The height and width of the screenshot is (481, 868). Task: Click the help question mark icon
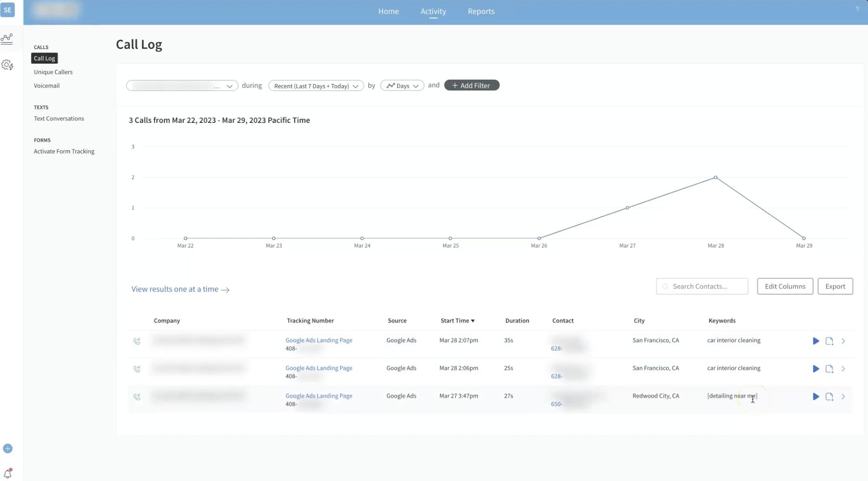[857, 9]
